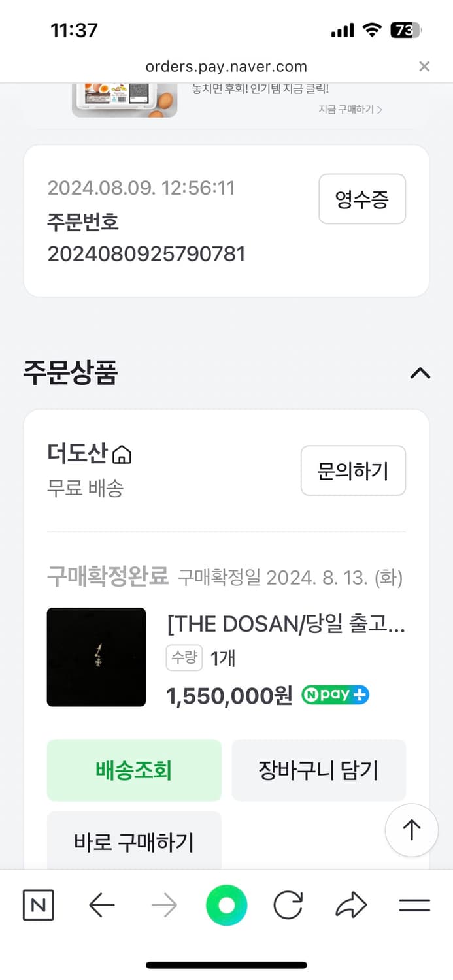Viewport: 453px width, 980px height.
Task: Open the hamburger menu in bottom bar
Action: pos(414,906)
